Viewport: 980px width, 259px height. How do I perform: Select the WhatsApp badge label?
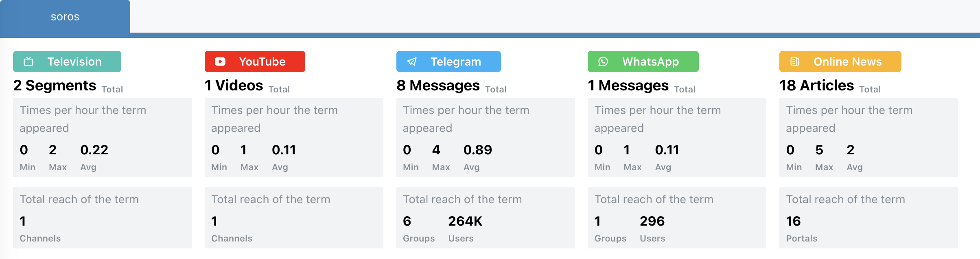click(x=643, y=61)
